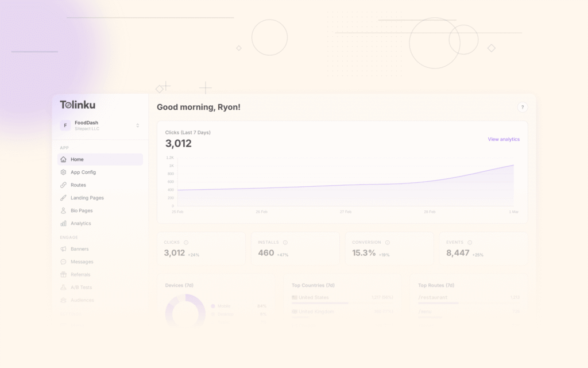Open Audiences under Engage
Screen dimensions: 588x368
click(x=100, y=300)
